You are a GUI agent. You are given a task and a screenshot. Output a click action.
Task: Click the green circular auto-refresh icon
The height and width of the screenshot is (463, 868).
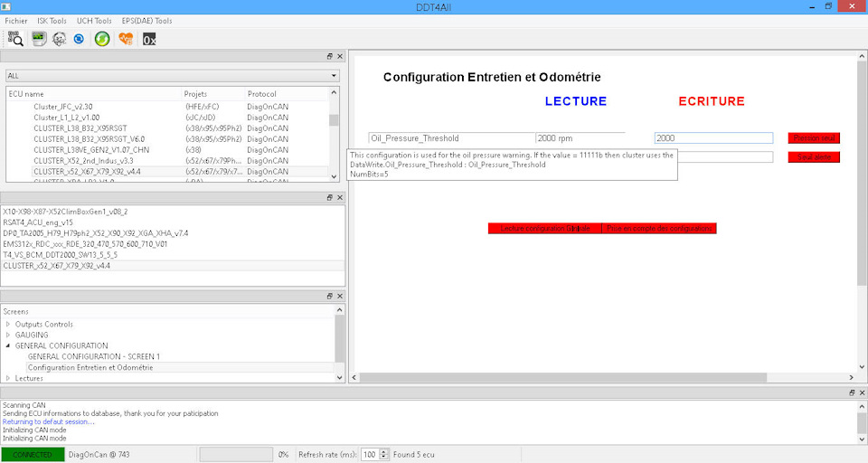point(102,39)
